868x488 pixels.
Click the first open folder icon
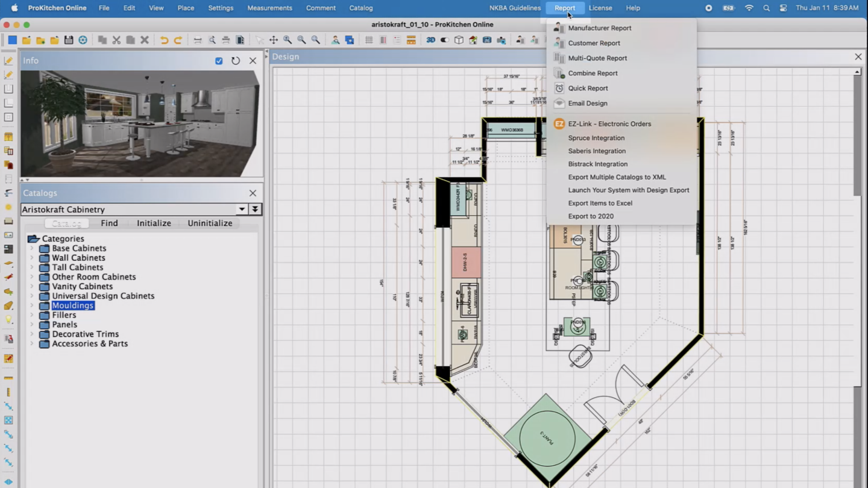tap(27, 40)
